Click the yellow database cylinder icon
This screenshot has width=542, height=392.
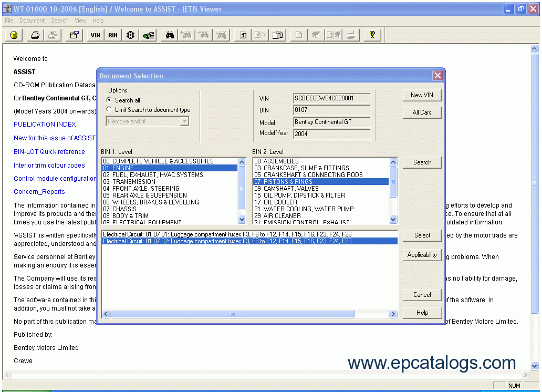tap(14, 35)
